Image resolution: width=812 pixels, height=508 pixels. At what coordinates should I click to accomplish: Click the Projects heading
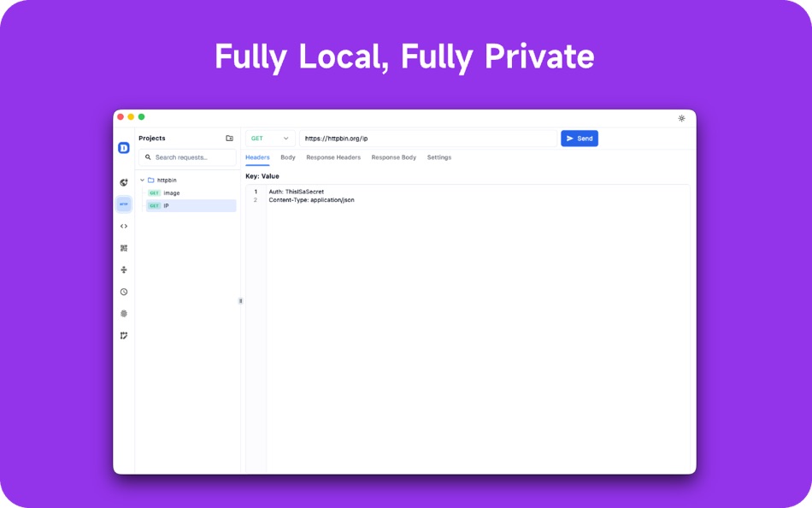pos(152,139)
